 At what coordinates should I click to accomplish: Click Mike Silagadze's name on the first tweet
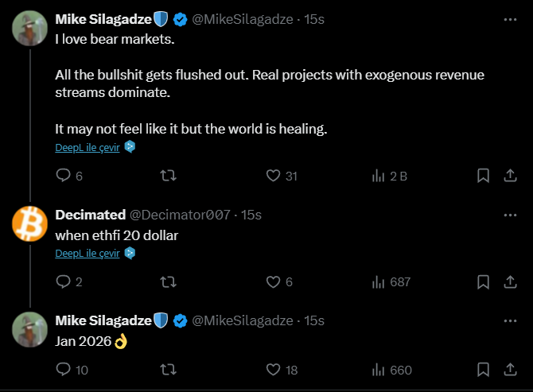[103, 19]
